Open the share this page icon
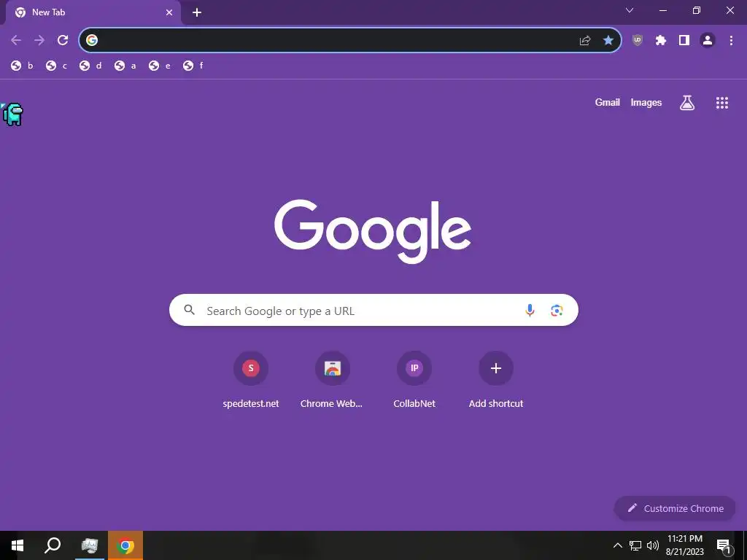This screenshot has width=747, height=560. tap(585, 41)
